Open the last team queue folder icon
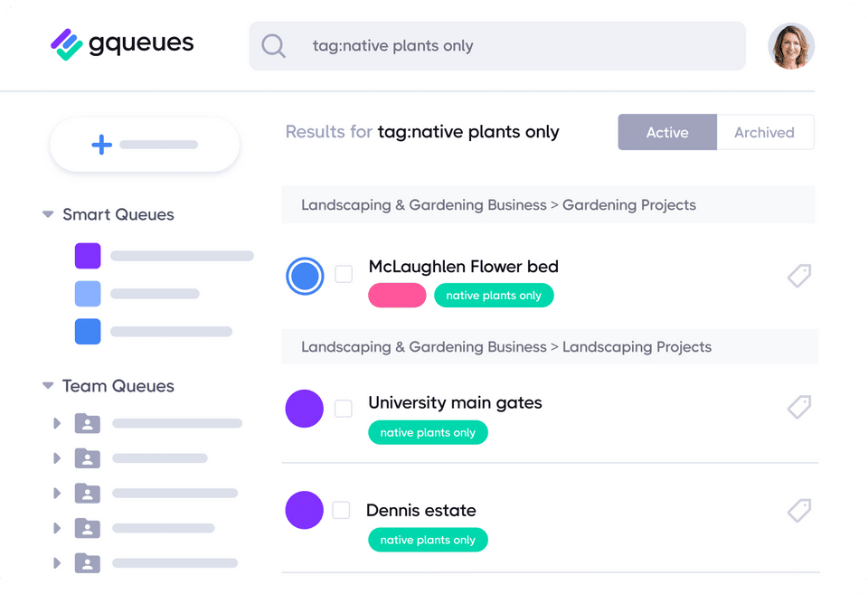The width and height of the screenshot is (868, 603). pos(87,562)
